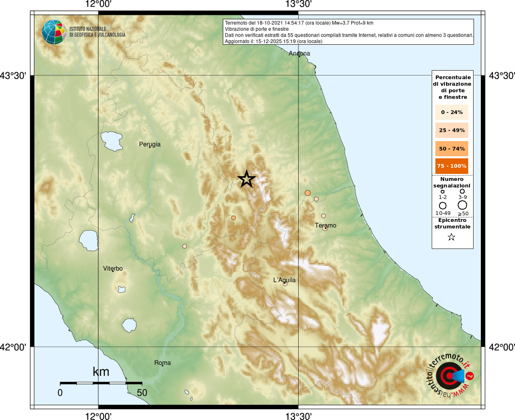Select the isolated pale marker east of Viterbo
The image size is (515, 420).
[185, 246]
